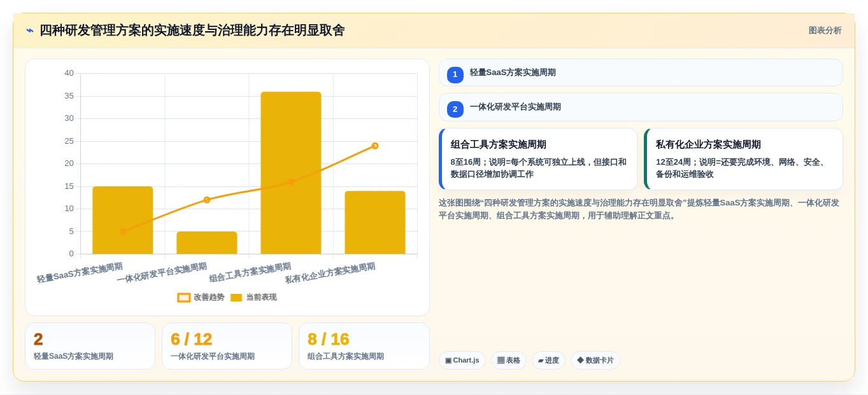Click the bar for 轻量SaaS方案实施周期
The width and height of the screenshot is (868, 395).
(x=123, y=220)
